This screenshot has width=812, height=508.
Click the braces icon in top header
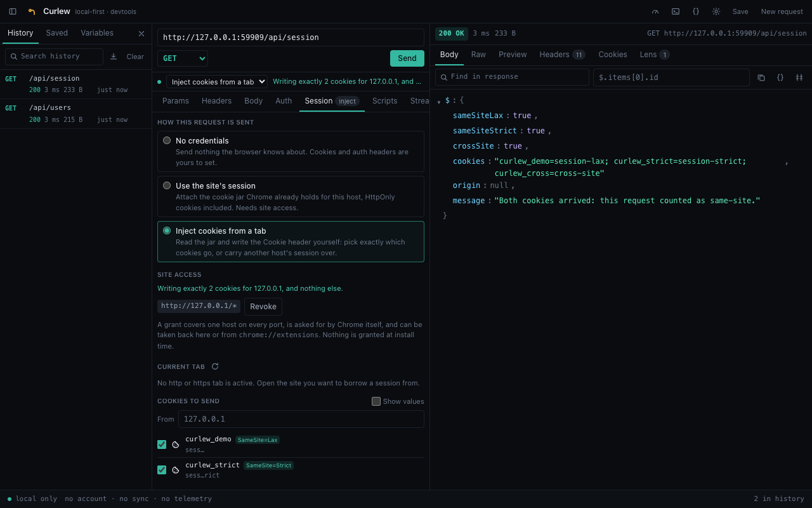[696, 11]
